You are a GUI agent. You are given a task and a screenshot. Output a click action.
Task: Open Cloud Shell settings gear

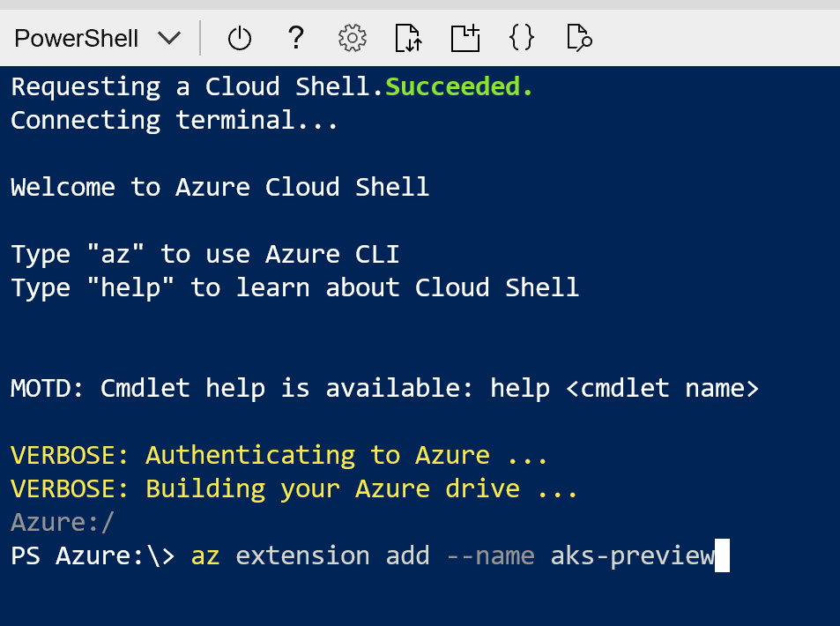click(x=351, y=37)
